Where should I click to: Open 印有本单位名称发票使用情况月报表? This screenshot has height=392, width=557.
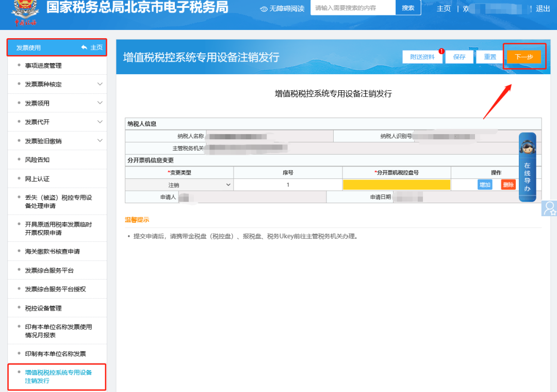58,331
